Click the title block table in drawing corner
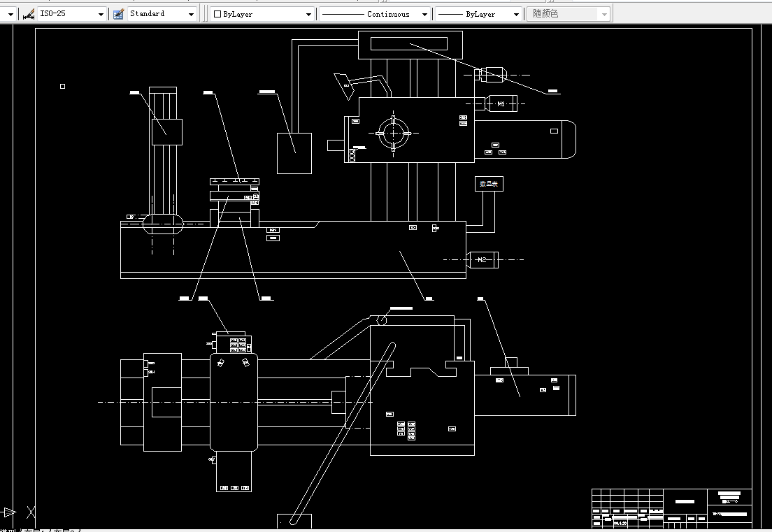Image resolution: width=772 pixels, height=532 pixels. pyautogui.click(x=671, y=508)
